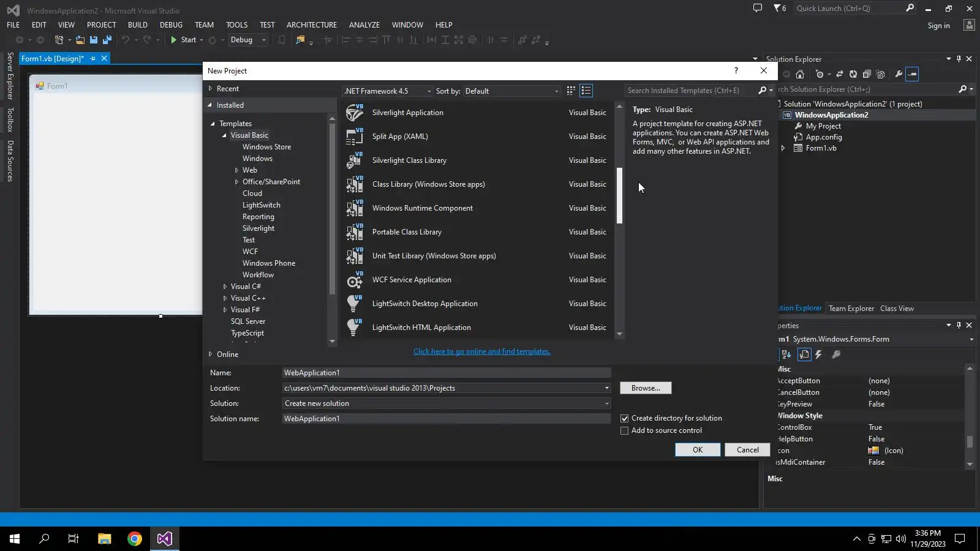Click Sign in at top right
The width and height of the screenshot is (980, 551).
(939, 26)
